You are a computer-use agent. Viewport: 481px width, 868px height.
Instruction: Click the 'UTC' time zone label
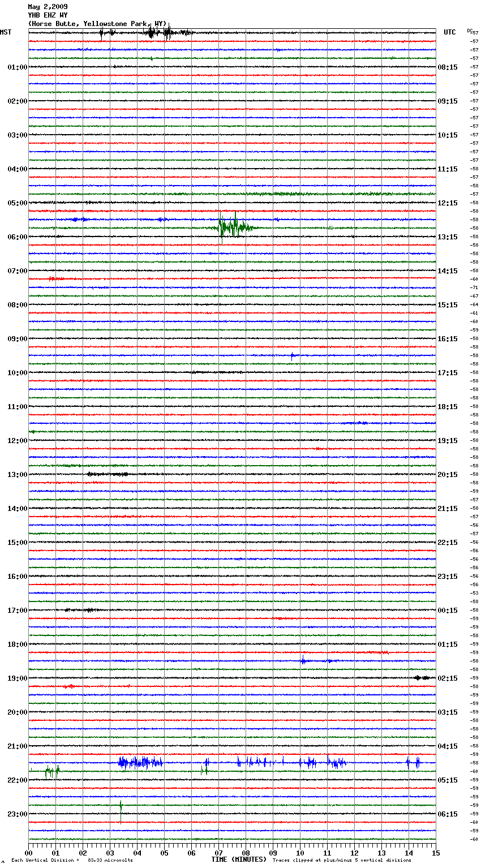[x=450, y=32]
